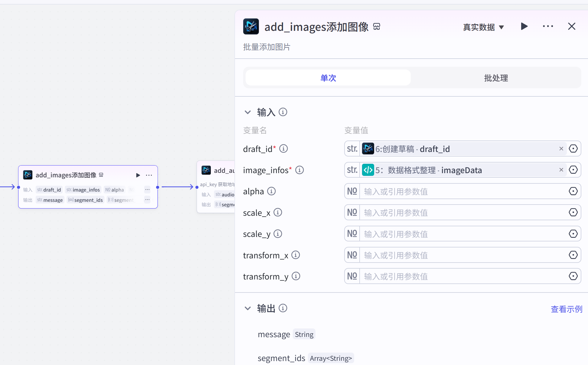Clear the image_infos imageData reference
Image resolution: width=588 pixels, height=365 pixels.
click(x=561, y=170)
